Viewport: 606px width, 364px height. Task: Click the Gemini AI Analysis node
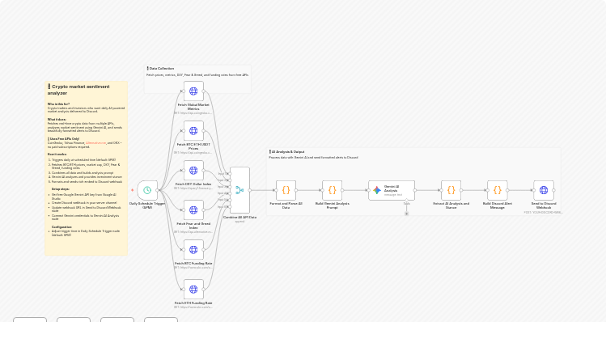pos(392,191)
